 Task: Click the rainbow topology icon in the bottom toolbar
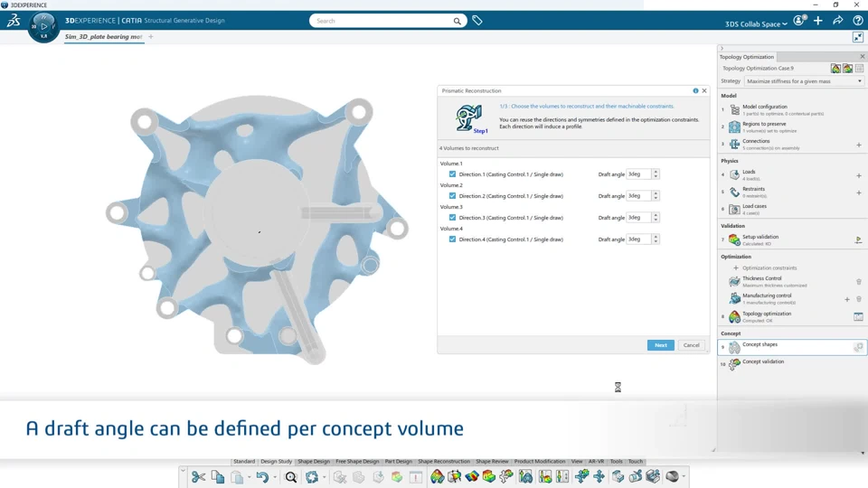(x=438, y=477)
